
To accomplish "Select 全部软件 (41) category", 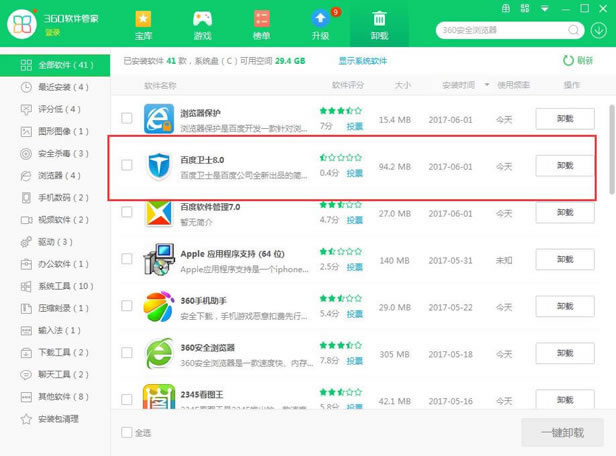I will [x=55, y=65].
